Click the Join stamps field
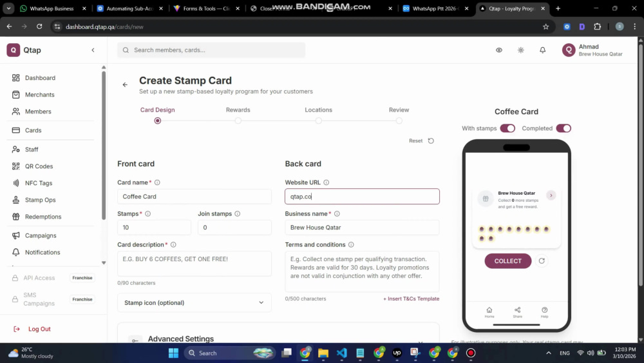This screenshot has height=363, width=644. coord(234,228)
